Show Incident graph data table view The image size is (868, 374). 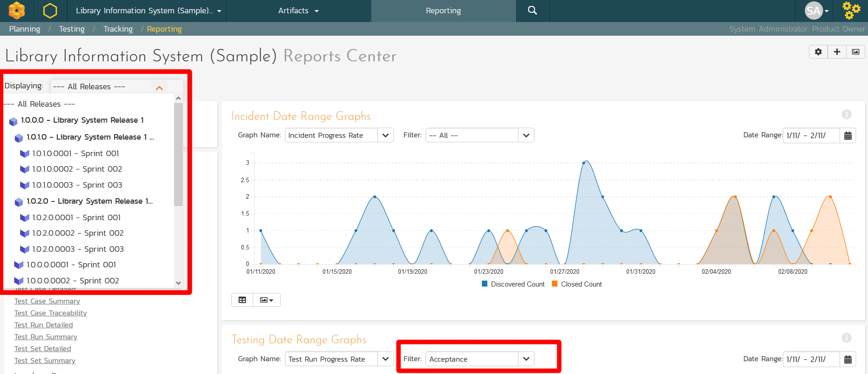[242, 300]
